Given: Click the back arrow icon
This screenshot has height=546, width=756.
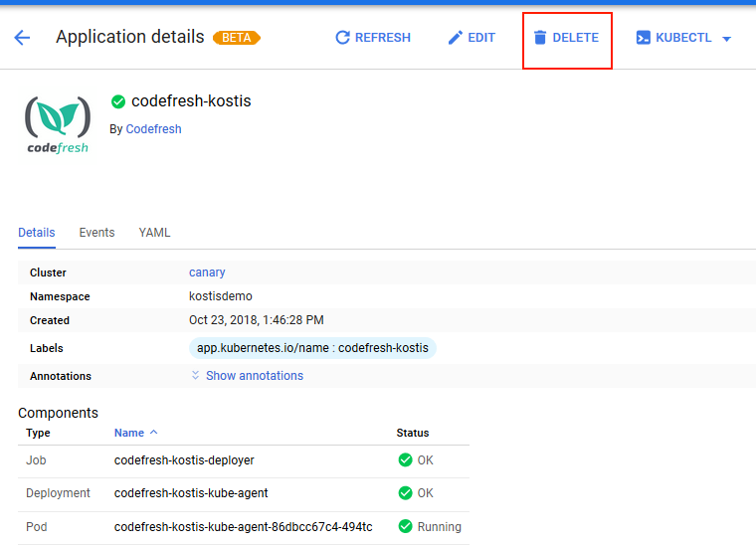Looking at the screenshot, I should (22, 38).
